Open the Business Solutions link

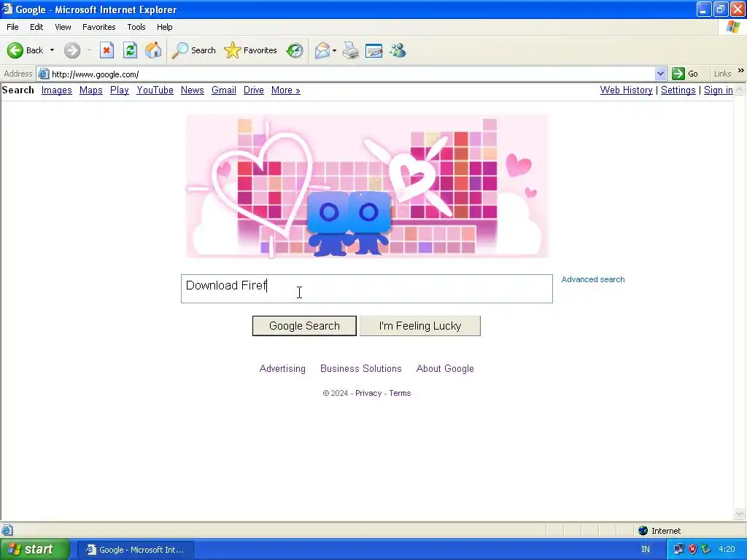pyautogui.click(x=360, y=368)
